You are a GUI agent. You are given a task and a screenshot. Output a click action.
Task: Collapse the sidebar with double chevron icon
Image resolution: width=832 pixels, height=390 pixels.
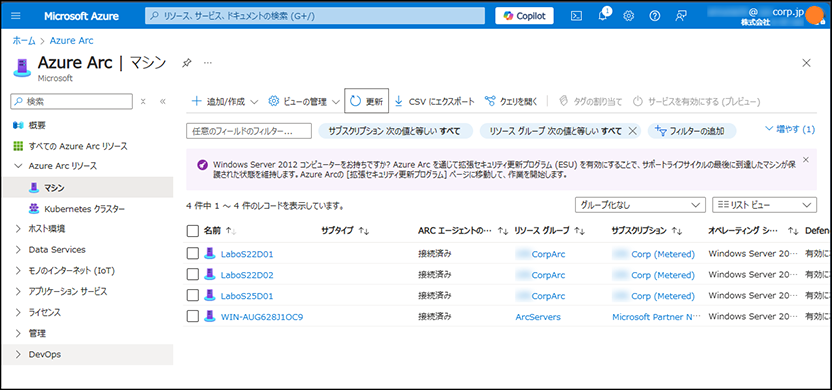[163, 101]
